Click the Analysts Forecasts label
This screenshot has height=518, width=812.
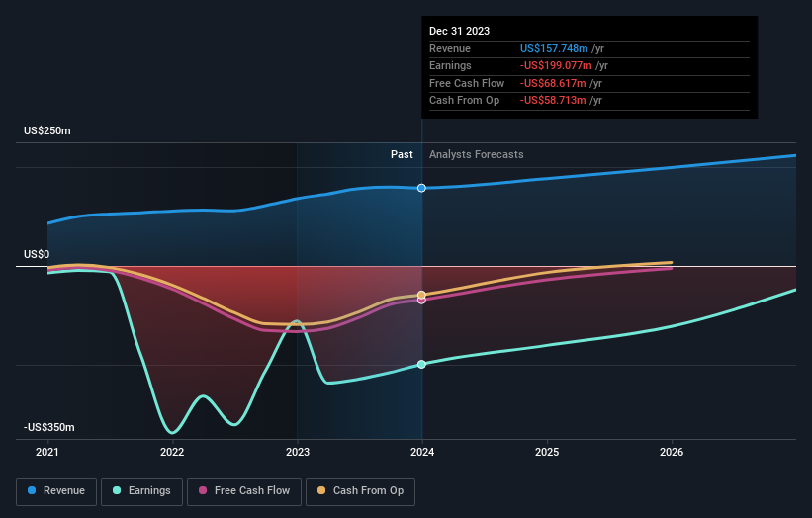476,154
